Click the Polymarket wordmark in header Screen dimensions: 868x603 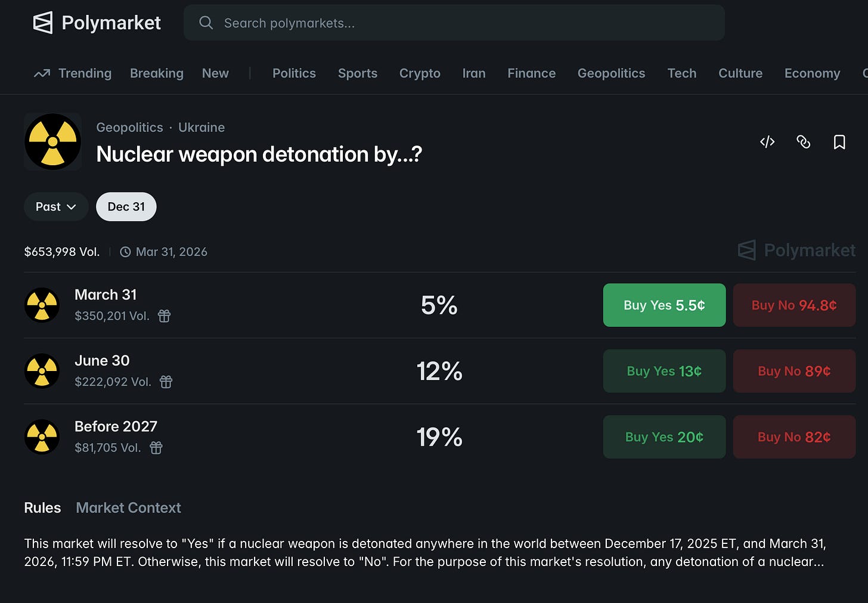[111, 23]
